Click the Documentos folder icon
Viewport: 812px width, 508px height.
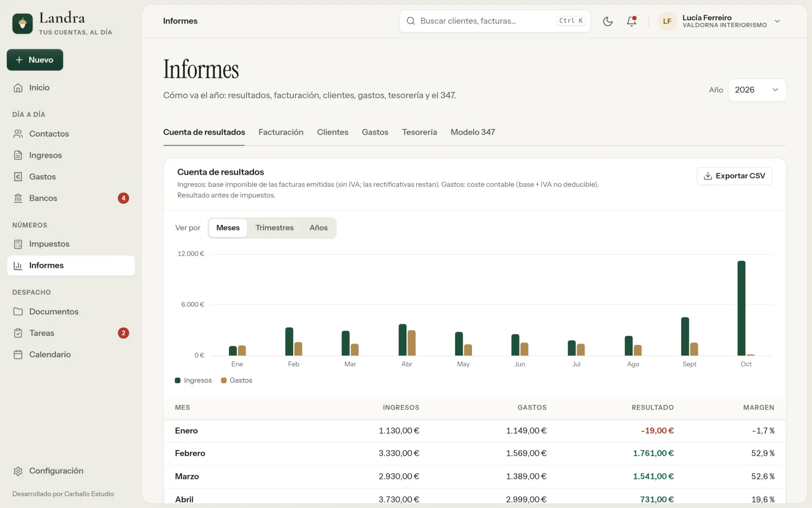18,312
